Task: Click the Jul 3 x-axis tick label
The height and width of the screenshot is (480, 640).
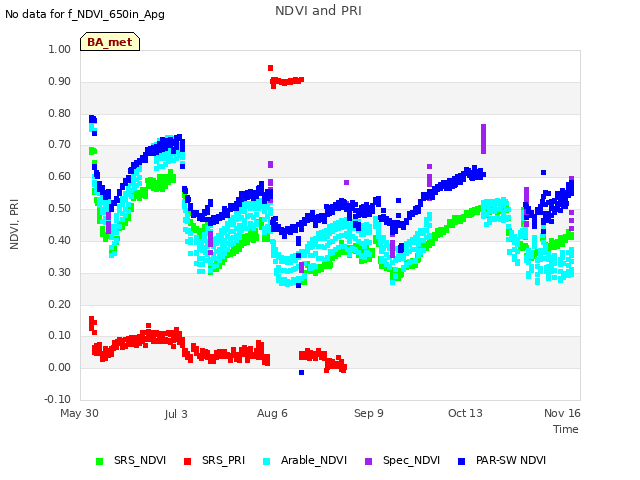Action: (176, 414)
